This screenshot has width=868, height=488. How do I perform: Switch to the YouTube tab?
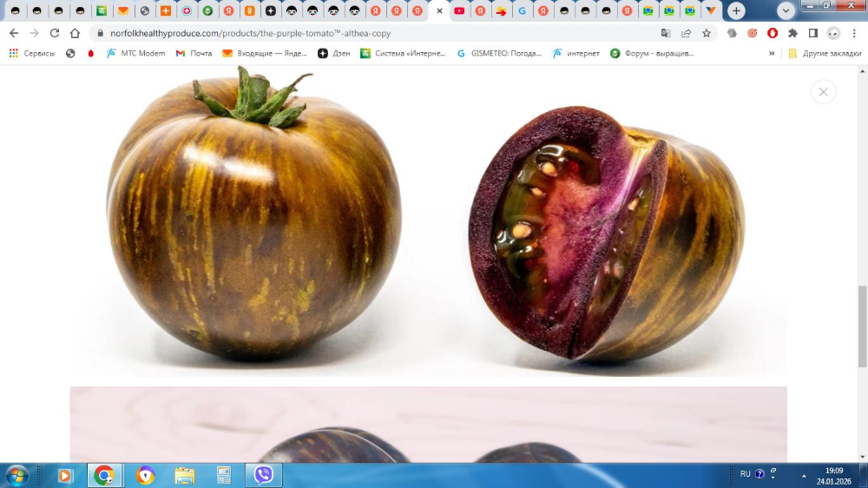[459, 11]
